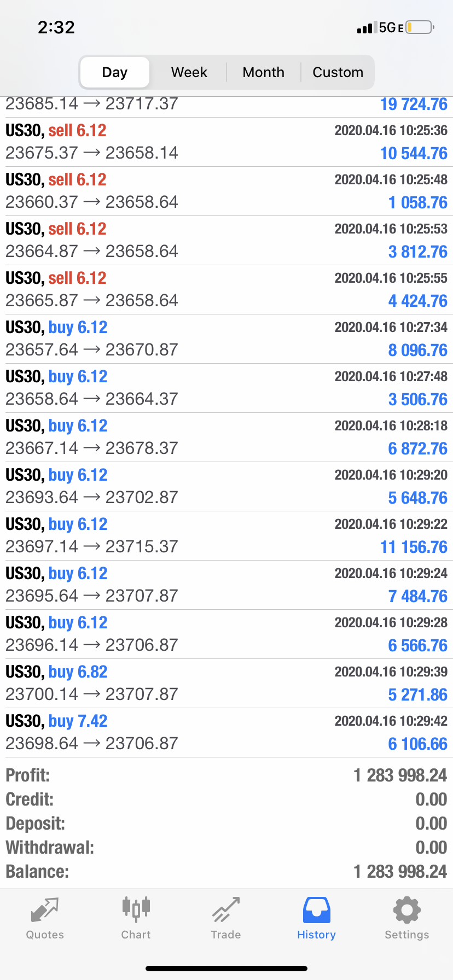The width and height of the screenshot is (453, 980).
Task: Tap the History tray icon
Action: click(316, 910)
